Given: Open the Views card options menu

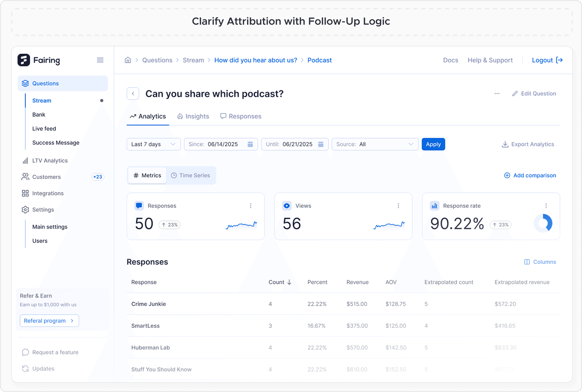Looking at the screenshot, I should point(398,206).
